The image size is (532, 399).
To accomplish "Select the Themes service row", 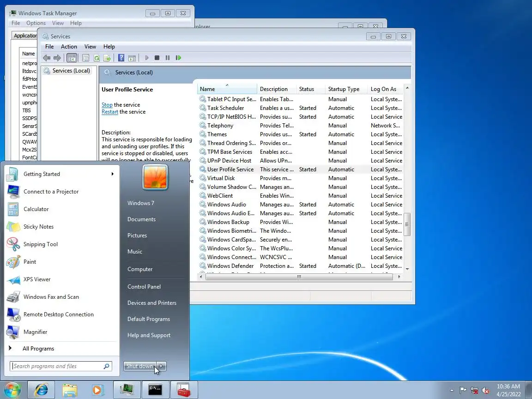I will [301, 134].
